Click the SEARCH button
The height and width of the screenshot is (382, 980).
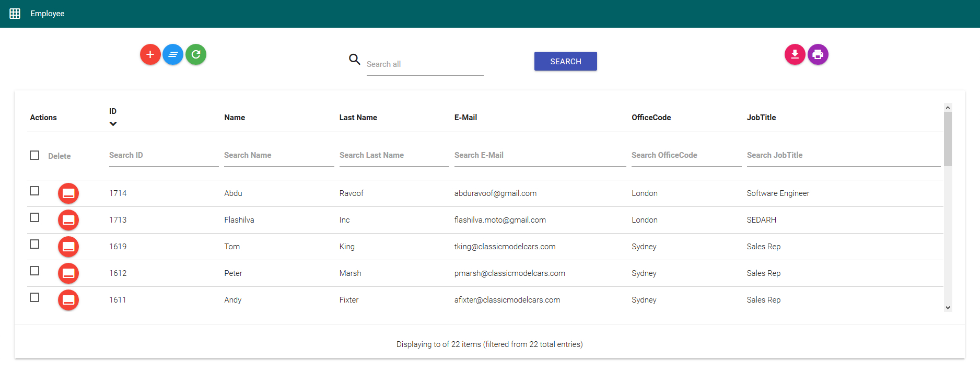click(566, 61)
